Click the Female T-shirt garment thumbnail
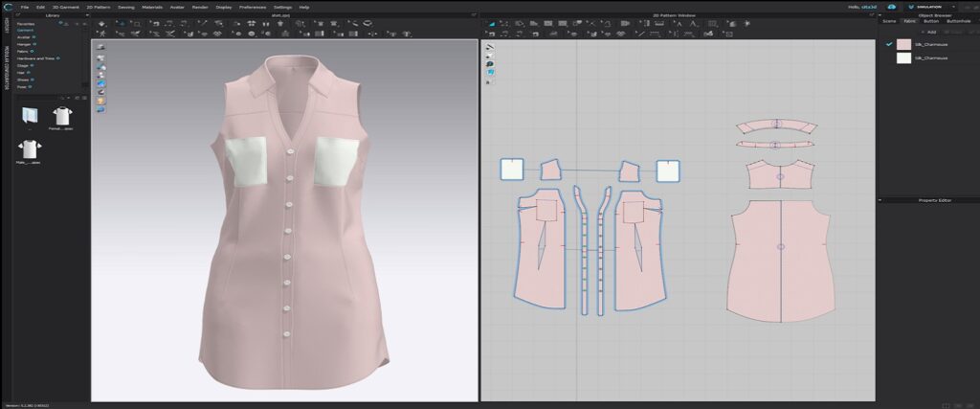Screen dimensions: 980x409 (x=62, y=116)
